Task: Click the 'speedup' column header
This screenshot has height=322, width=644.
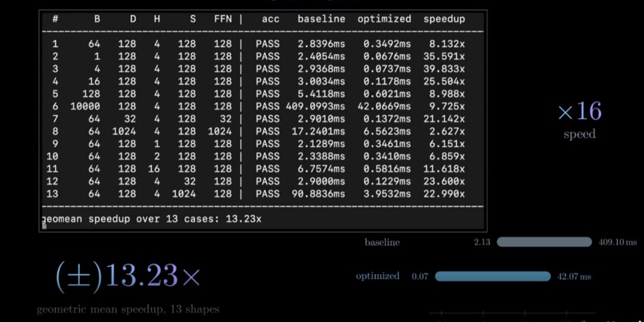Action: (444, 19)
